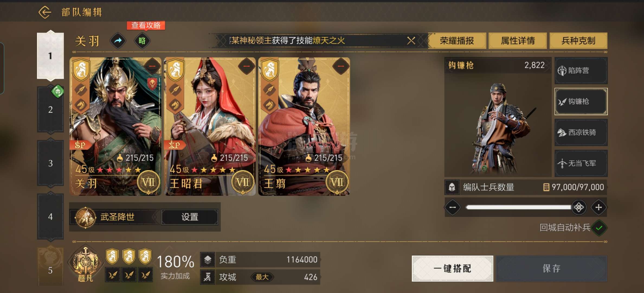Switch to troop slot 4

(x=50, y=217)
